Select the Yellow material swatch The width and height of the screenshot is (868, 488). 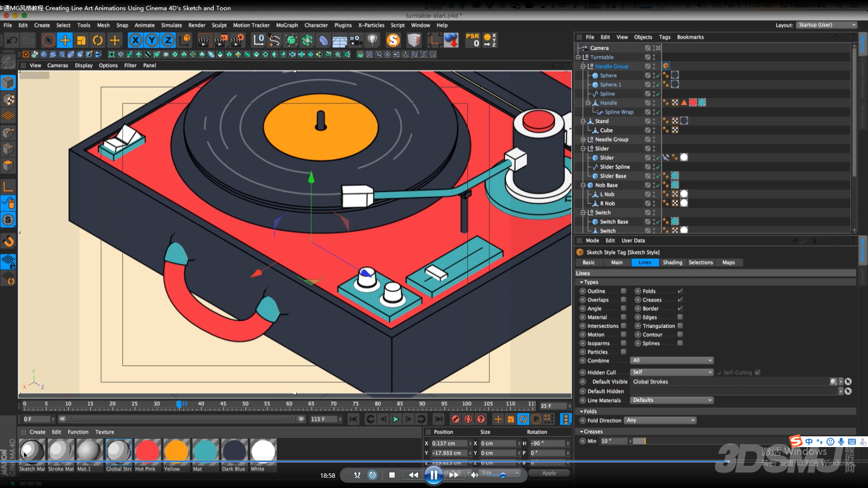pyautogui.click(x=176, y=452)
